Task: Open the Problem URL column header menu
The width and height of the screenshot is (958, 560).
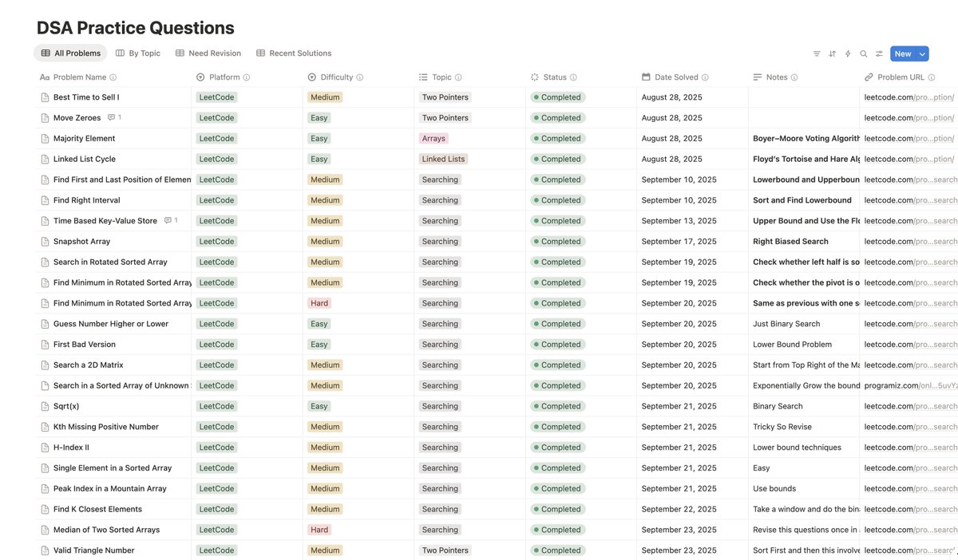Action: [901, 77]
